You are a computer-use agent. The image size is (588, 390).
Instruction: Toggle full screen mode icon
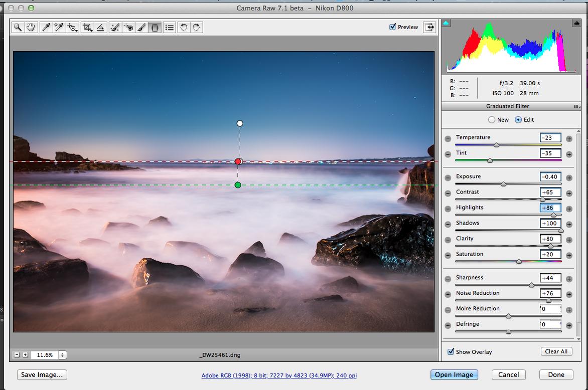(x=429, y=27)
